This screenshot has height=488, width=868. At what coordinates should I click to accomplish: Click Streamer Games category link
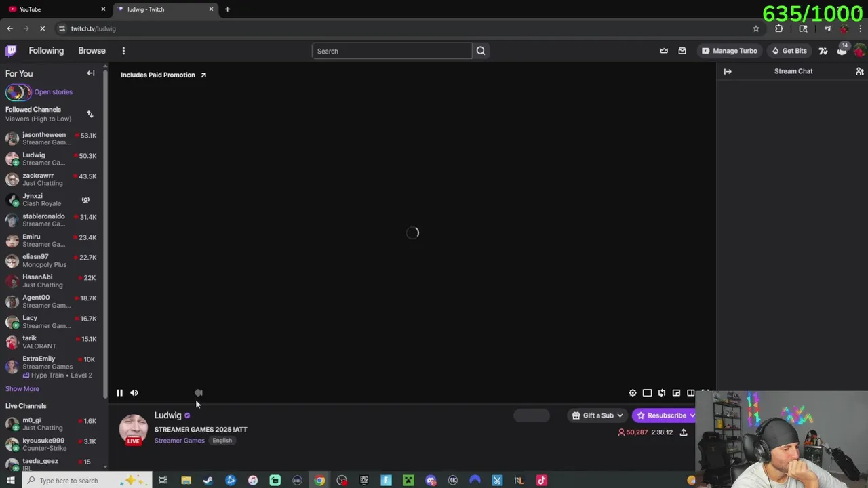[x=179, y=441]
